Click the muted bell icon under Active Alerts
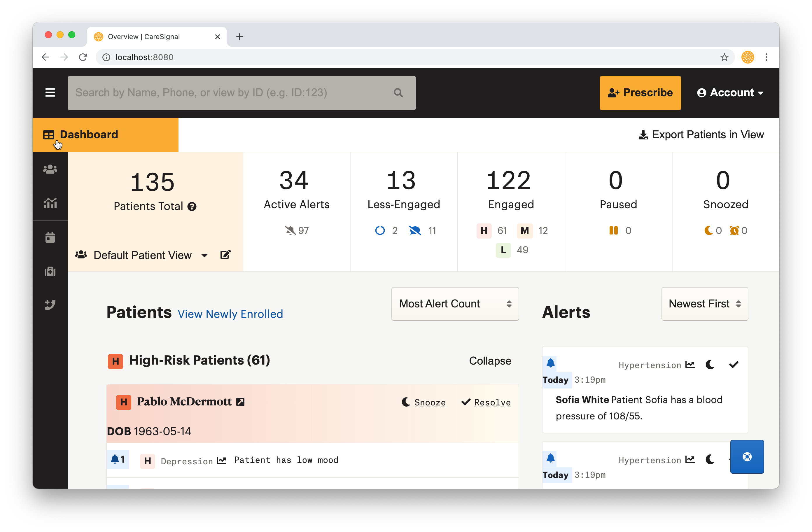The width and height of the screenshot is (812, 532). 290,231
